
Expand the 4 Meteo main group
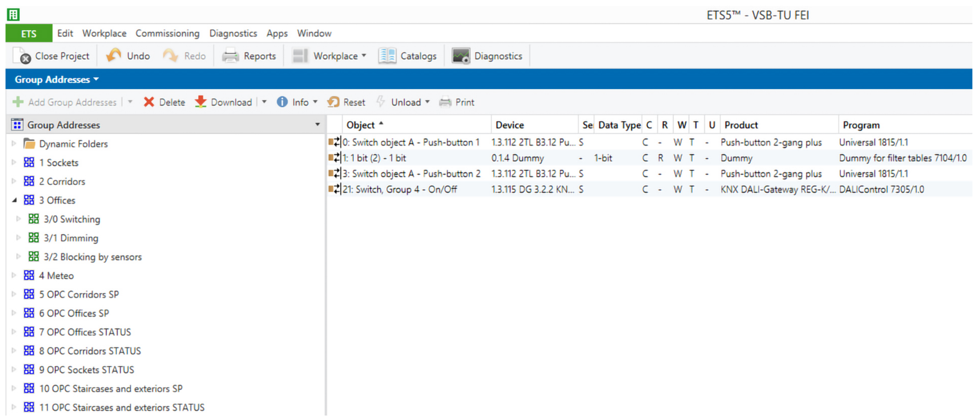14,275
